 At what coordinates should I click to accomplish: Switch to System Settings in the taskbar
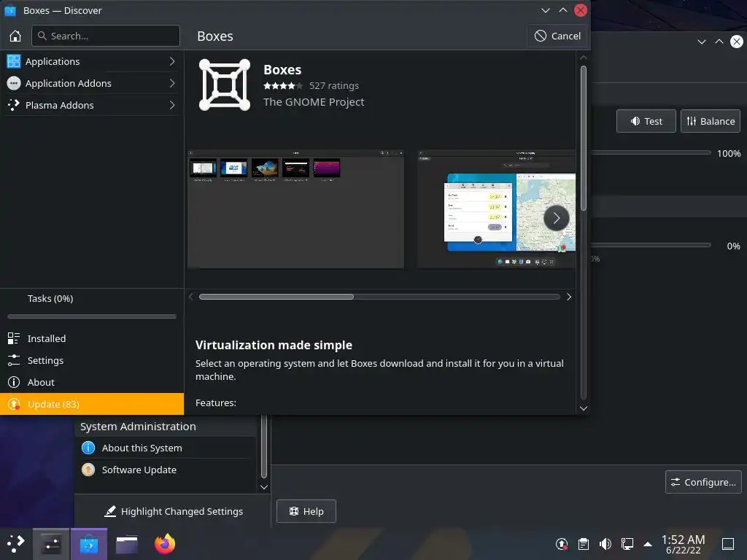point(51,544)
